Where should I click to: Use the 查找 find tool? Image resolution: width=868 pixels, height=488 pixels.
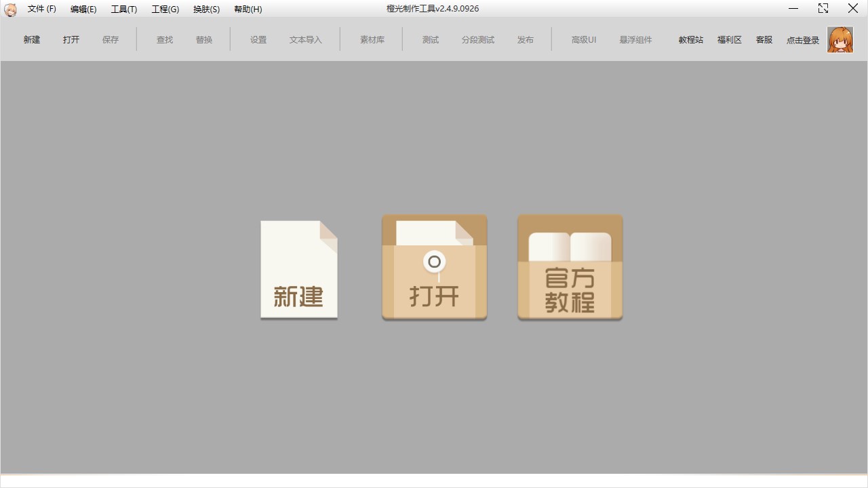click(x=164, y=39)
